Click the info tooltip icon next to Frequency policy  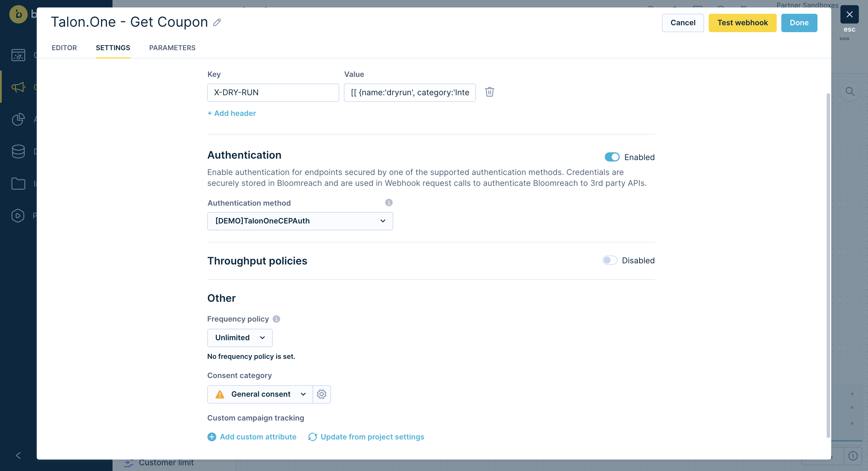pyautogui.click(x=276, y=318)
